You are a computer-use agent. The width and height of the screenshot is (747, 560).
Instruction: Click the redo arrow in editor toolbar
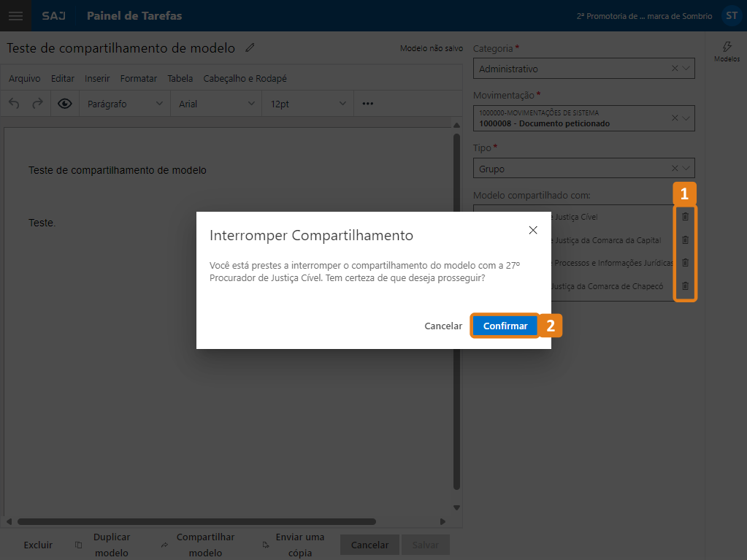(37, 104)
